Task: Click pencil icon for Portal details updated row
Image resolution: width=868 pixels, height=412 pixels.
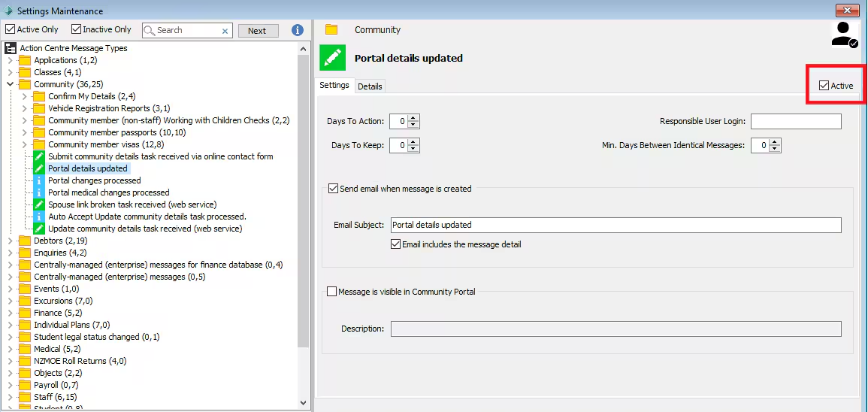Action: tap(39, 168)
